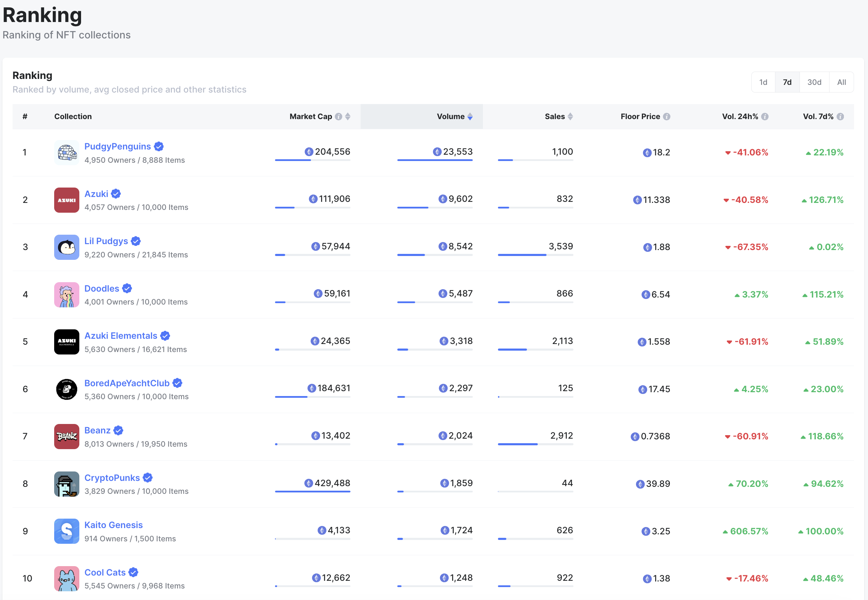Switch to the 1d time range
The width and height of the screenshot is (868, 600).
[763, 82]
